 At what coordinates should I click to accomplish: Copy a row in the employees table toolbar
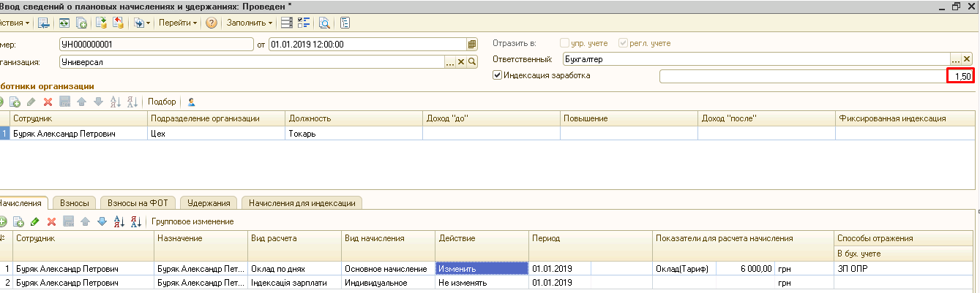pyautogui.click(x=15, y=102)
